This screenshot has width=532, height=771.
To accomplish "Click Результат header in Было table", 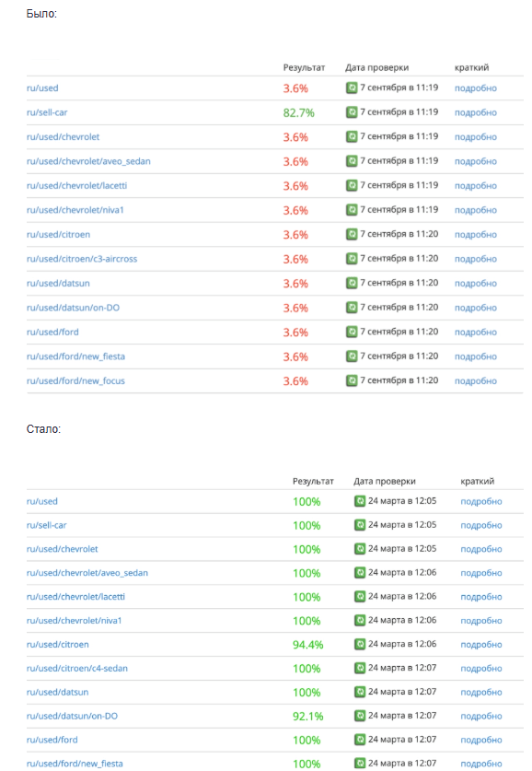I will (x=304, y=67).
